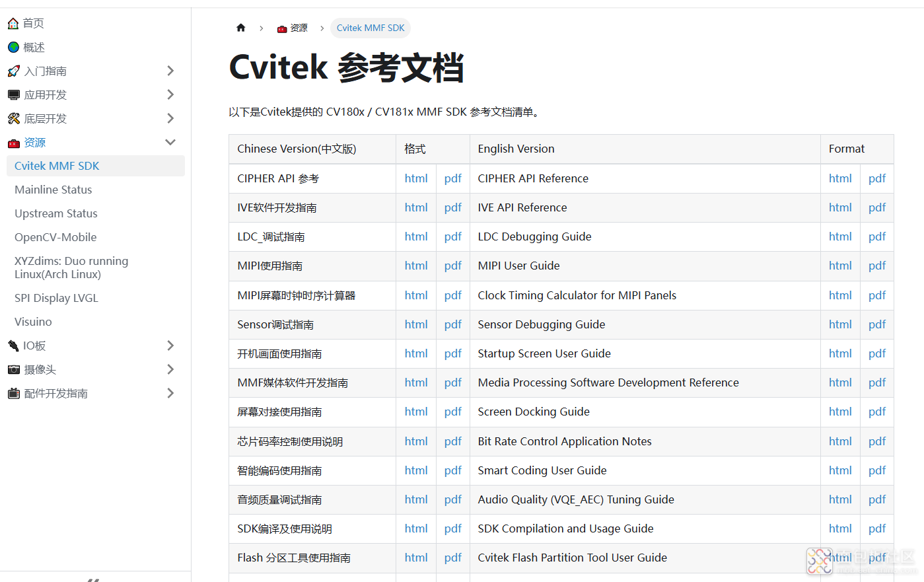The height and width of the screenshot is (582, 924).
Task: Click the rocket icon beside 入门指南
Action: click(13, 71)
